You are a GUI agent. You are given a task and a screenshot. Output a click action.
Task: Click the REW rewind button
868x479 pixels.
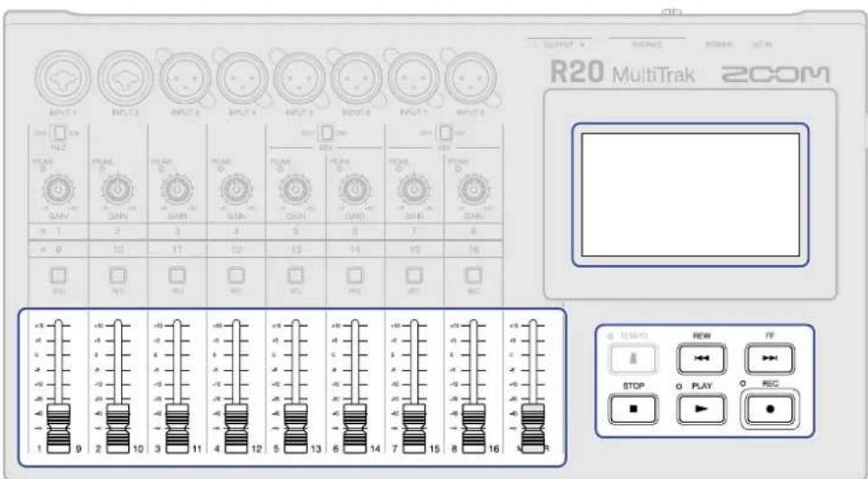click(x=701, y=358)
